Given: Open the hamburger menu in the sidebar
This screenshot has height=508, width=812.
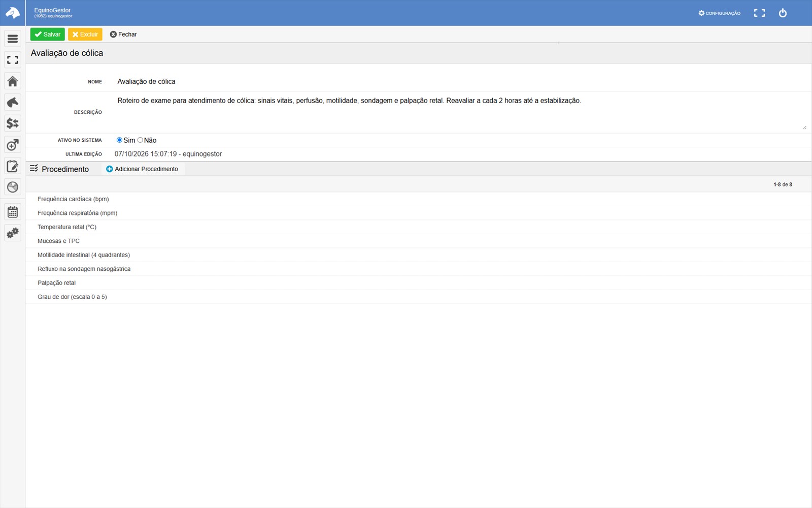Looking at the screenshot, I should click(13, 39).
